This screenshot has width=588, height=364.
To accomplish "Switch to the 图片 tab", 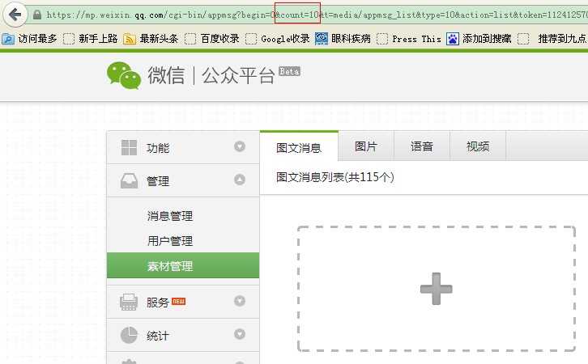I will click(366, 146).
